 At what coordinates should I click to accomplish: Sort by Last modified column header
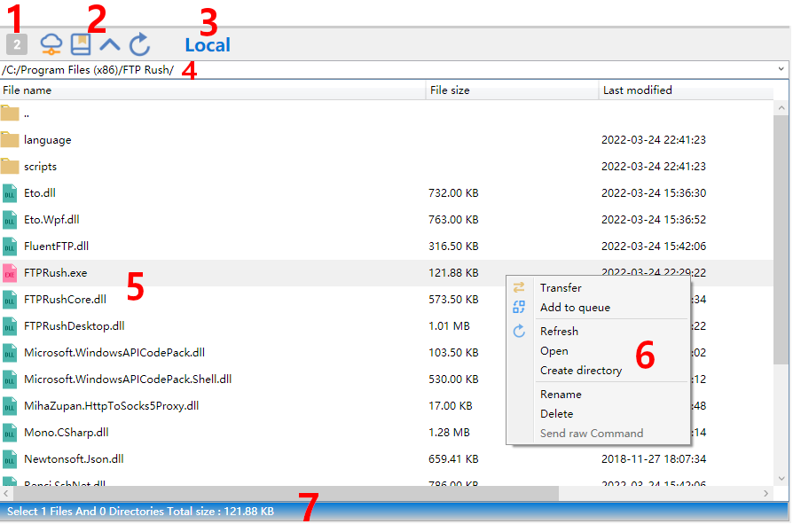[x=687, y=90]
